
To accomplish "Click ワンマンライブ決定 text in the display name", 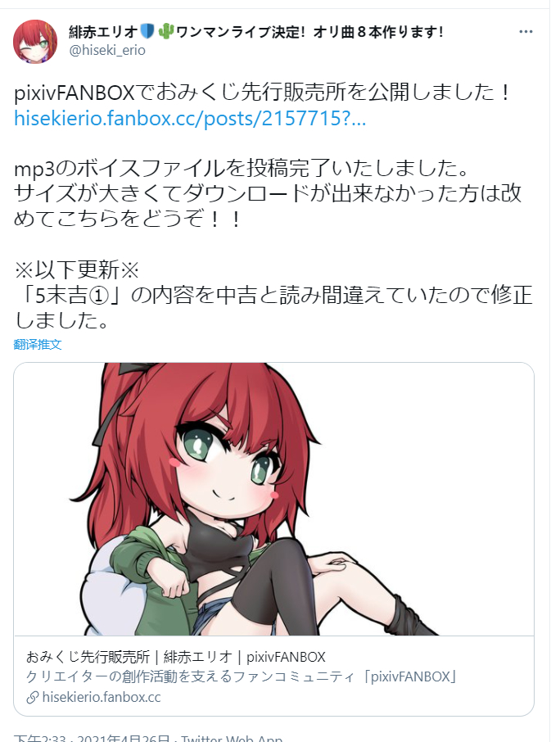I will (238, 32).
